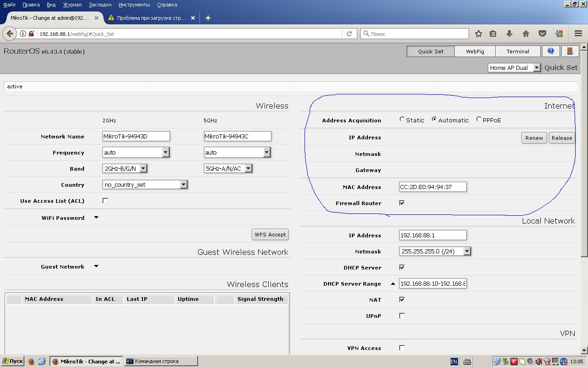This screenshot has width=588, height=368.
Task: Open the Файл menu
Action: click(9, 5)
